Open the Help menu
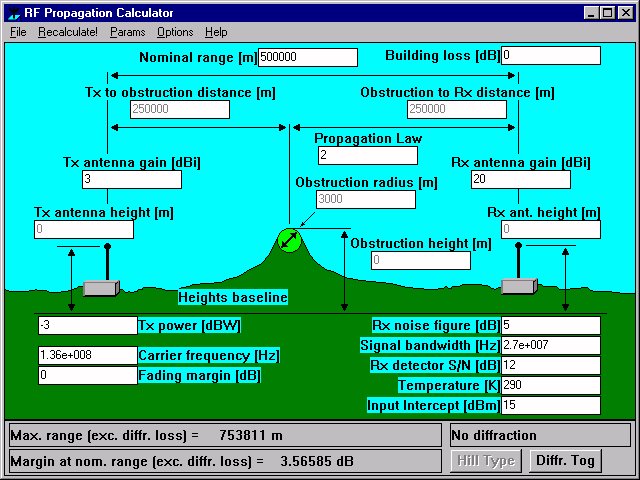Screen dimensions: 640x480 coord(216,32)
